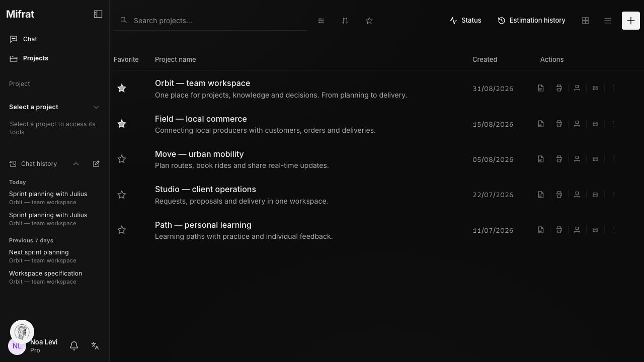Click user icon for Path project
The width and height of the screenshot is (644, 362).
pos(577,230)
